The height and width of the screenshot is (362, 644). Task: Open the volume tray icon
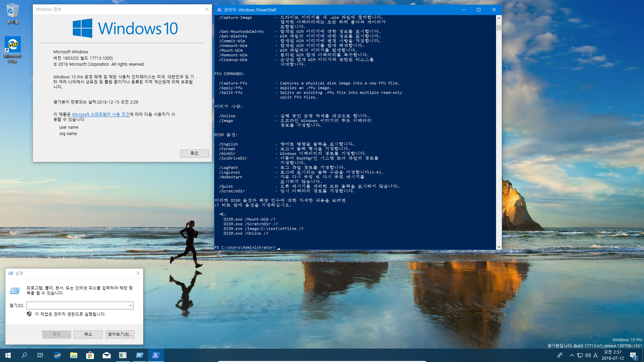click(588, 355)
